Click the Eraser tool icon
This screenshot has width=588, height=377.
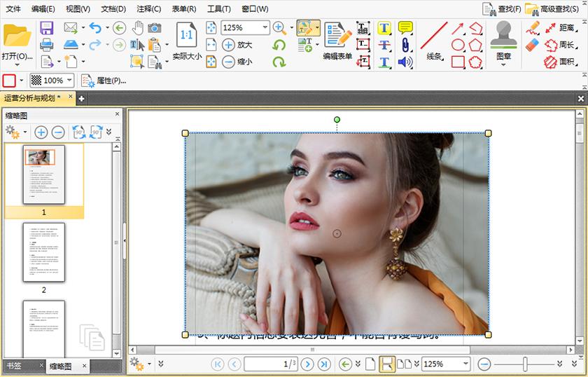tap(533, 45)
